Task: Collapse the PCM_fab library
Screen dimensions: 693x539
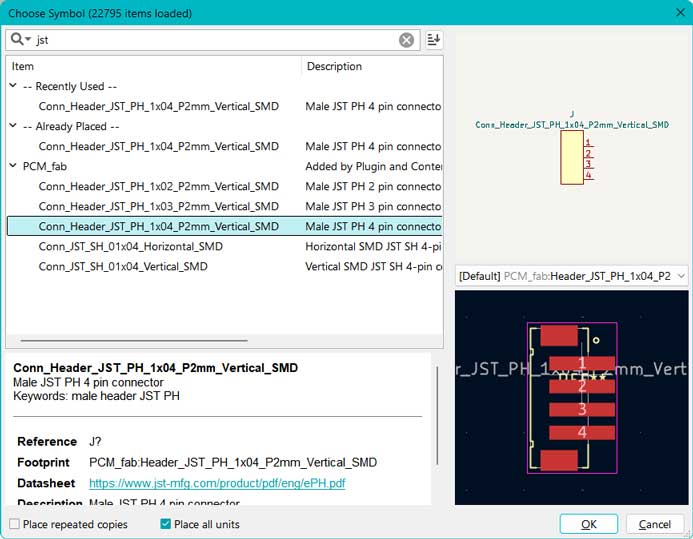Action: coord(13,166)
